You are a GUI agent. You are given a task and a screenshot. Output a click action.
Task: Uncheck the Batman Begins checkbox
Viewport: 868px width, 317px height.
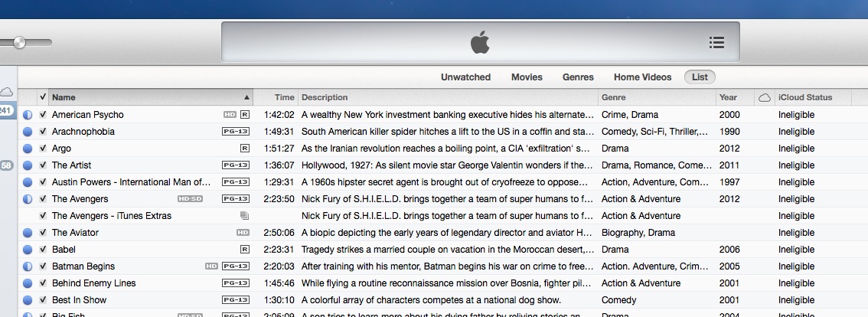(43, 266)
